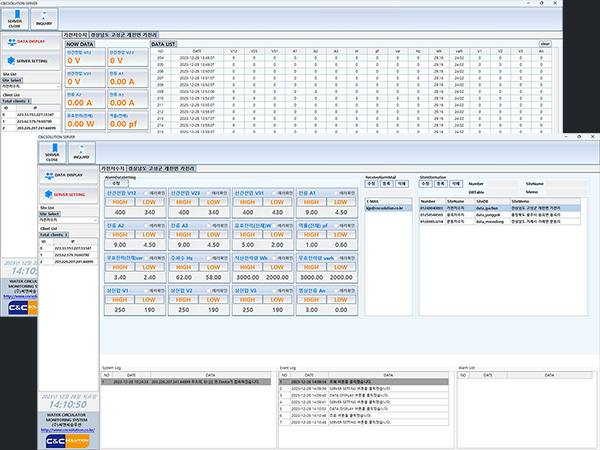Image resolution: width=600 pixels, height=450 pixels.
Task: Select the 가헌저수지 tab in the background window
Action: tap(76, 35)
